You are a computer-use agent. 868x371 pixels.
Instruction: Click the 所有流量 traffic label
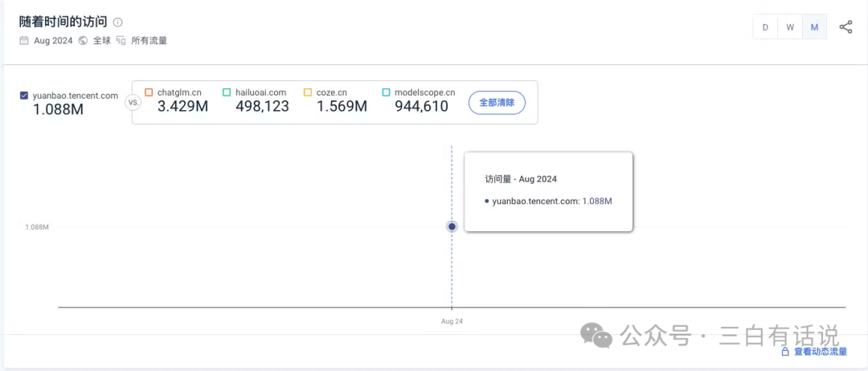pyautogui.click(x=149, y=40)
